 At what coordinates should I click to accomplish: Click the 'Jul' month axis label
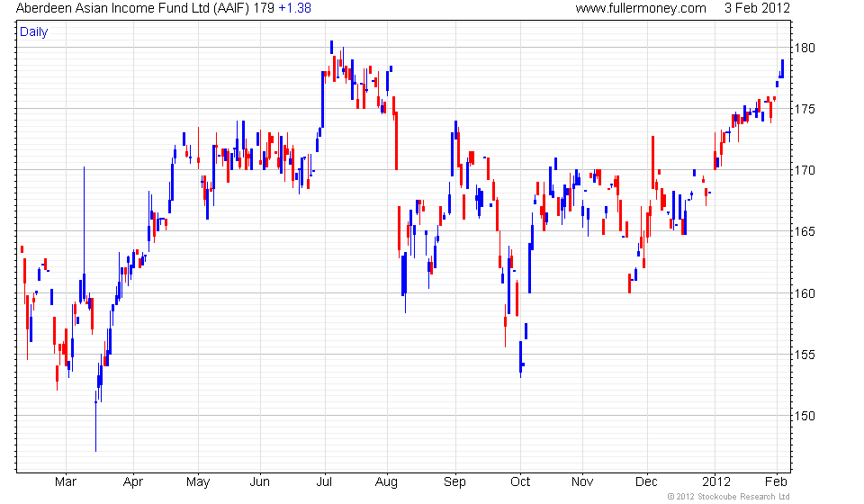(324, 482)
